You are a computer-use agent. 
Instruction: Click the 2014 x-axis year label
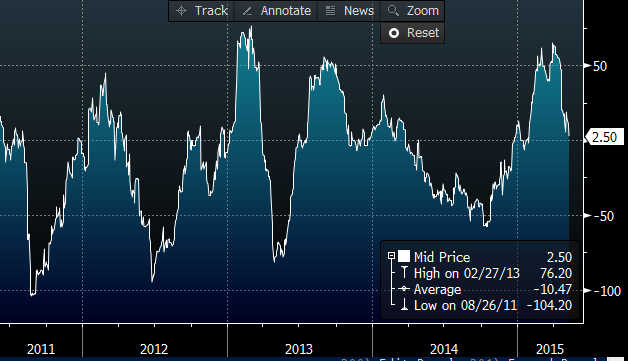coord(444,349)
